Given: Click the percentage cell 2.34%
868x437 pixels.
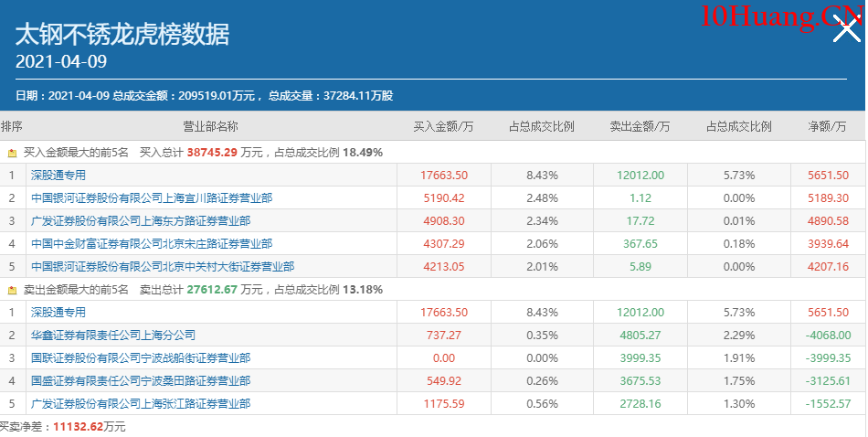Looking at the screenshot, I should pyautogui.click(x=542, y=221).
